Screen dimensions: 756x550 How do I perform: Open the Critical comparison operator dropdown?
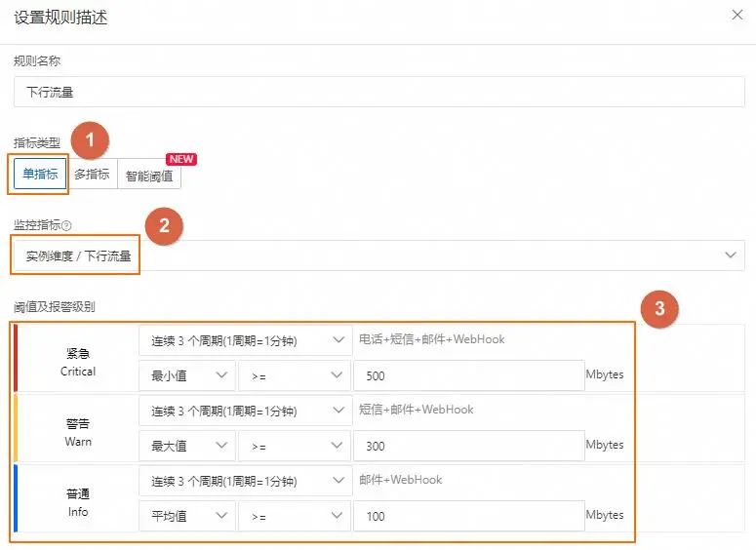coord(294,375)
